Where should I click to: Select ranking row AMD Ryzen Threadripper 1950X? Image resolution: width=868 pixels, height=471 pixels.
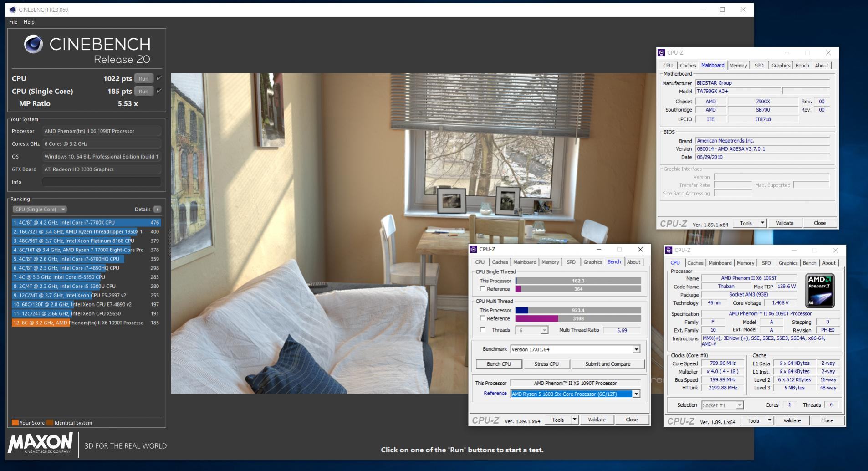pos(86,232)
